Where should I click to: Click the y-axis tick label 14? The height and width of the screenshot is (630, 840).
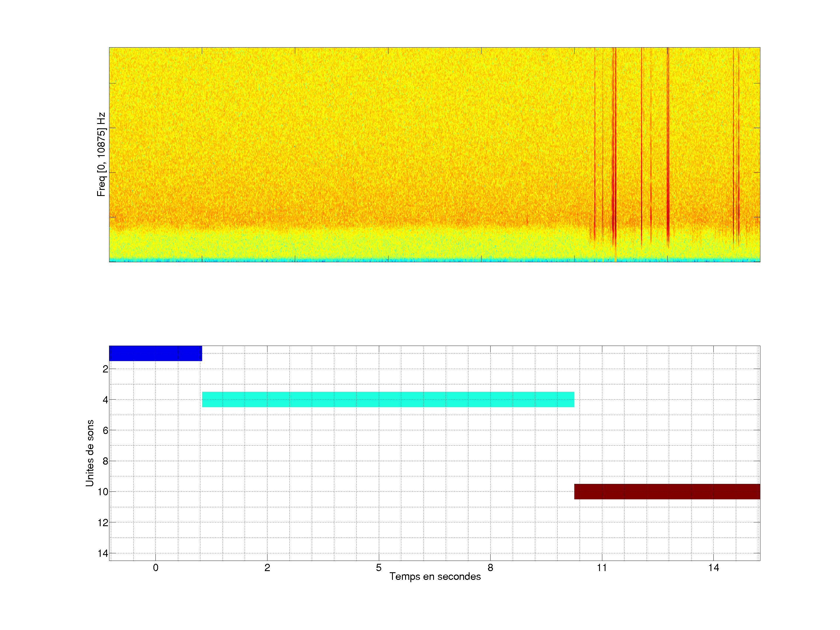(103, 553)
